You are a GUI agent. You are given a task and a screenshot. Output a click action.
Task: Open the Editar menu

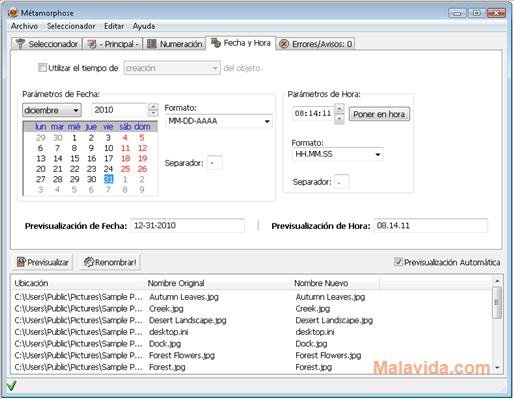114,26
